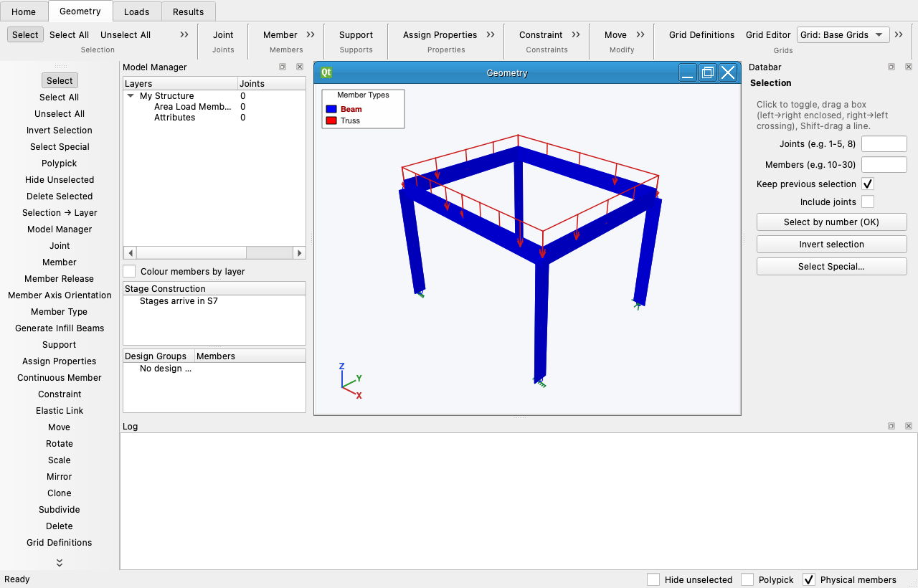This screenshot has width=918, height=588.
Task: Expand Members group overflow chevron
Action: click(x=311, y=34)
